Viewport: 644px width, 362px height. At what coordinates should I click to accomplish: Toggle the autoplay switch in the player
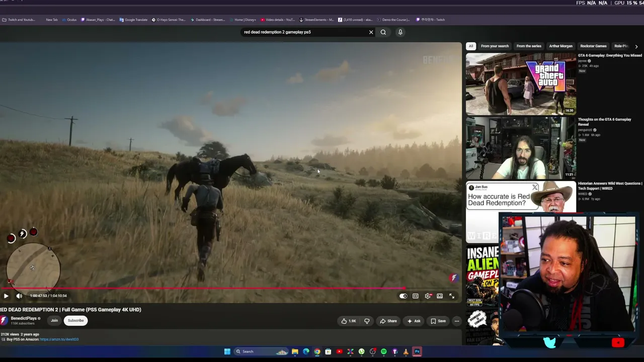point(403,296)
